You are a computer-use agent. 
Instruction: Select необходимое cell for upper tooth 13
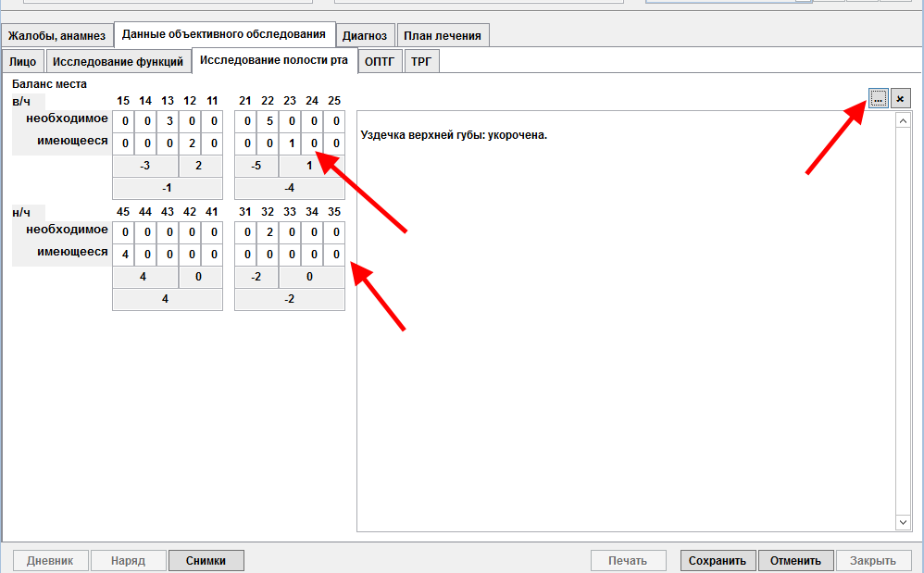(x=168, y=121)
